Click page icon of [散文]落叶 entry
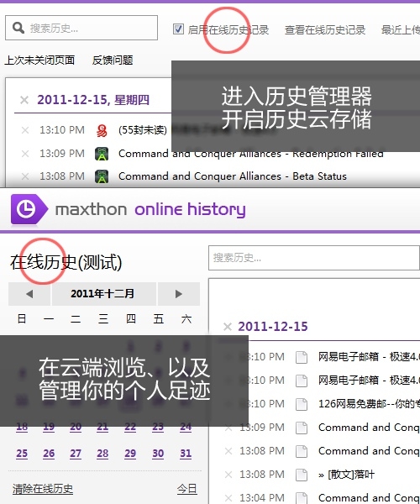Image resolution: width=420 pixels, height=504 pixels. pos(302,475)
